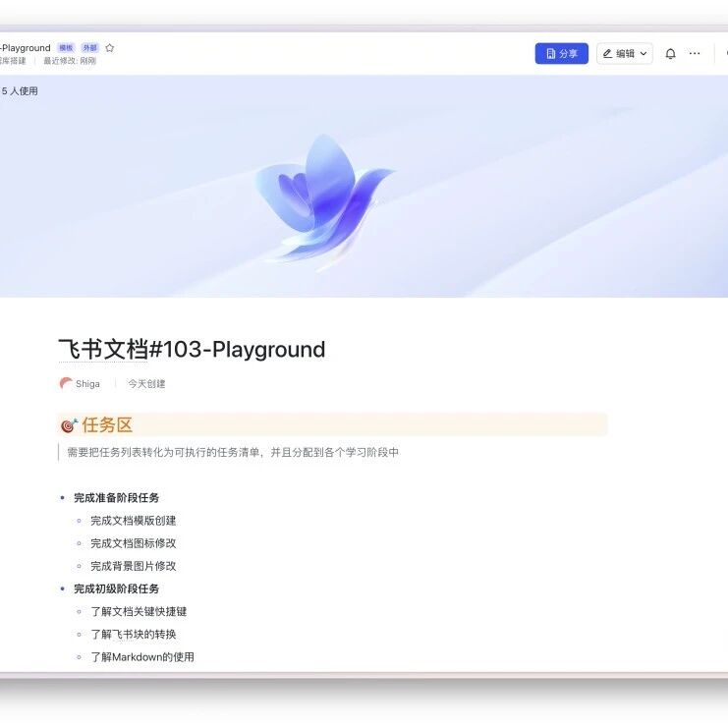Click the author name Shiga
The width and height of the screenshot is (728, 728).
pos(87,384)
